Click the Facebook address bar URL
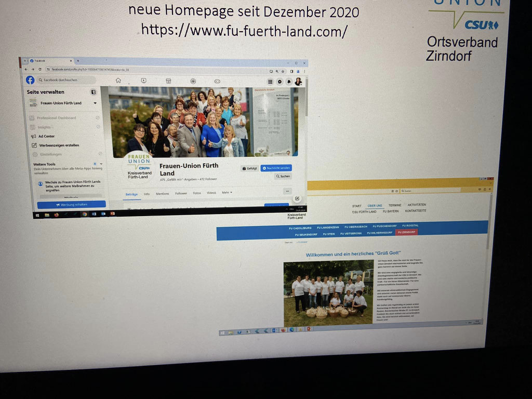The height and width of the screenshot is (399, 532). (x=90, y=70)
